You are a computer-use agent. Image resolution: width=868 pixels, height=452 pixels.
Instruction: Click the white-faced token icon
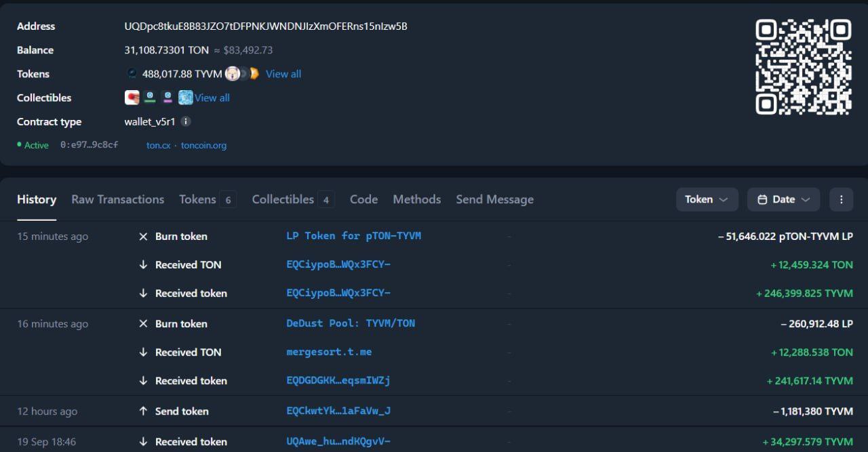(232, 74)
